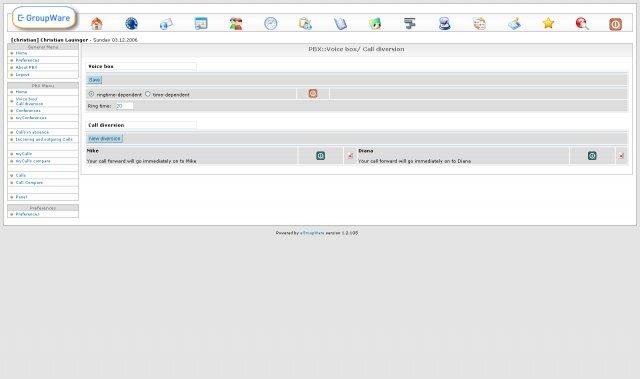Click the green toolbar icon
This screenshot has width=640, height=379.
(x=375, y=24)
